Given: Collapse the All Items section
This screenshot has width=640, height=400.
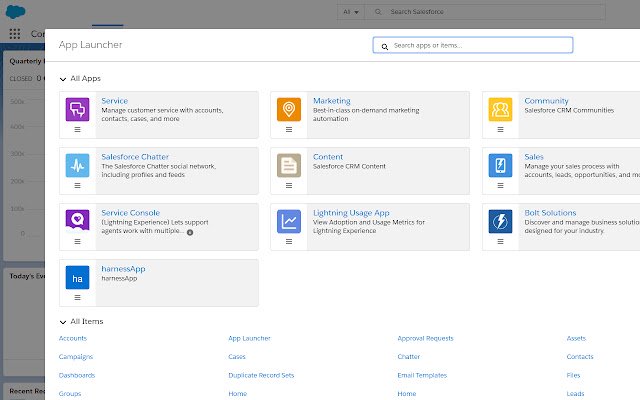Looking at the screenshot, I should pyautogui.click(x=63, y=322).
